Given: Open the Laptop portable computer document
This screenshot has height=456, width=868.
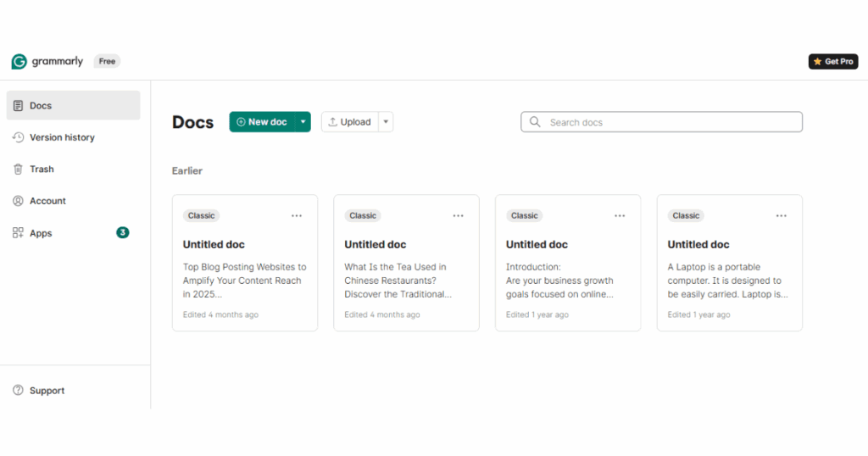Looking at the screenshot, I should (x=729, y=271).
